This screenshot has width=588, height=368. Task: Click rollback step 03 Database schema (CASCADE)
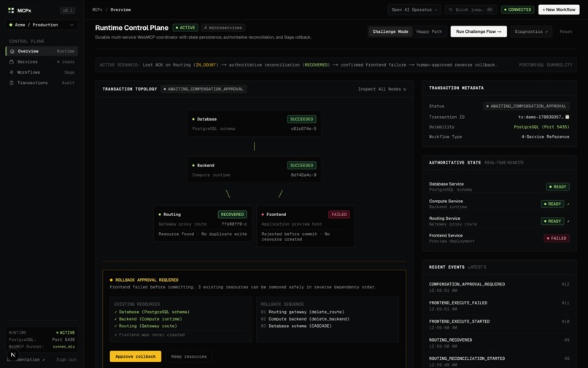click(x=296, y=326)
